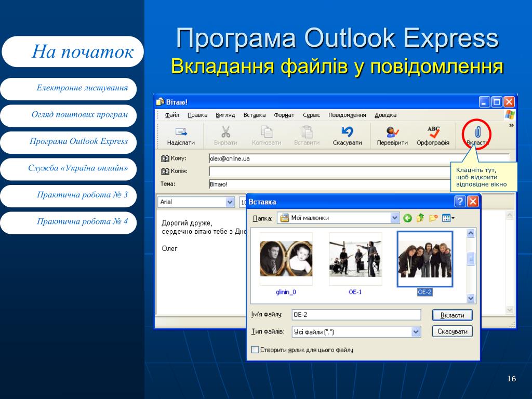The width and height of the screenshot is (532, 399).
Task: Click file list scroll up arrow
Action: coord(471,233)
